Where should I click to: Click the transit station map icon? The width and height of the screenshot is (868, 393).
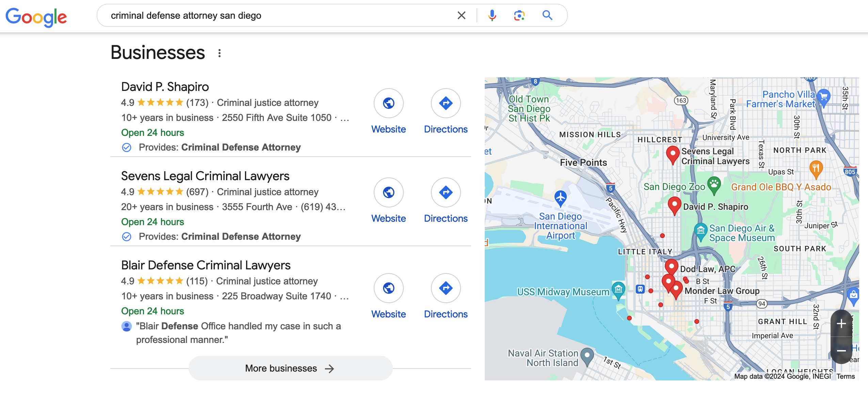tap(640, 289)
